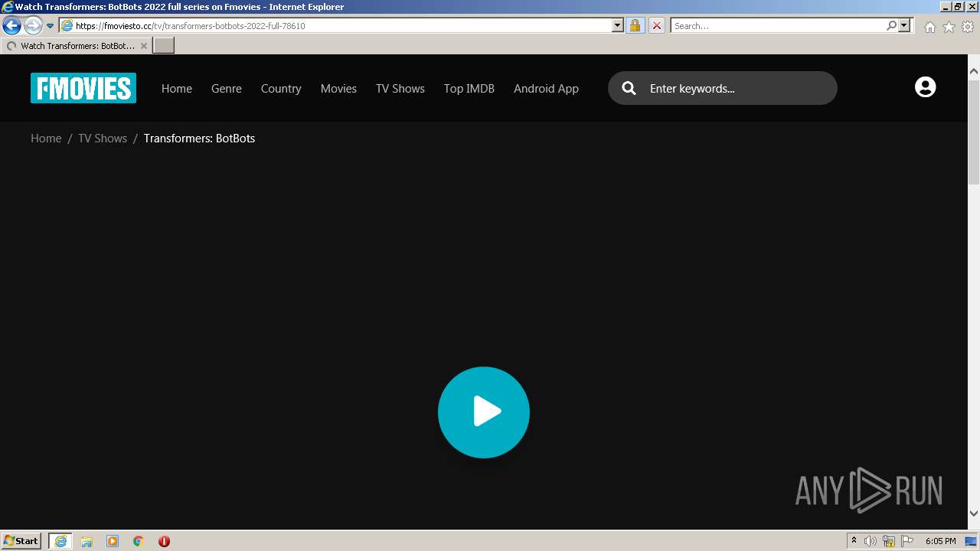
Task: Open the Country menu
Action: click(x=281, y=89)
